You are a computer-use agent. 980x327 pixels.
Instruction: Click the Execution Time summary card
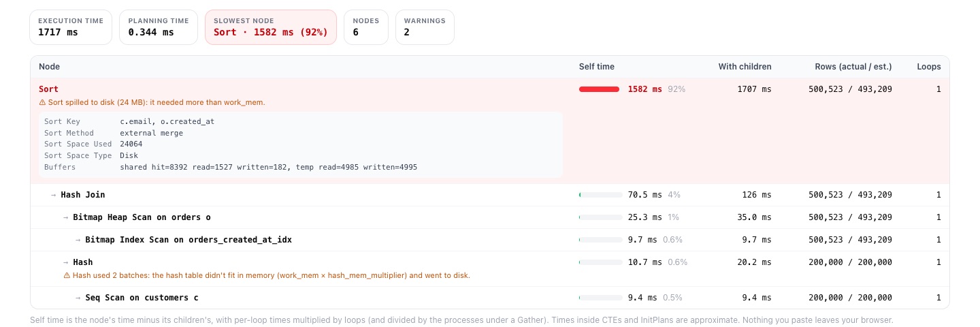(x=71, y=27)
